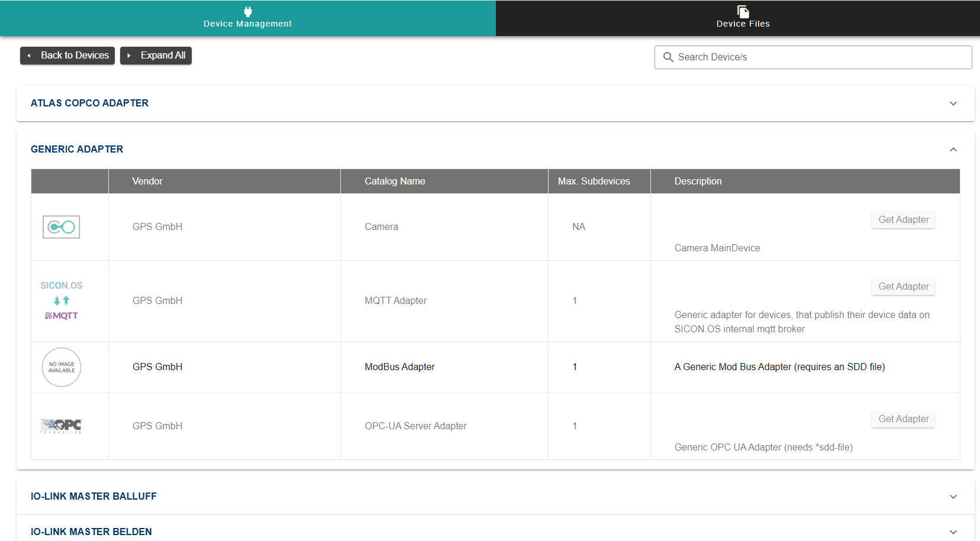980x541 pixels.
Task: Click the No Image Available placeholder icon
Action: [62, 367]
